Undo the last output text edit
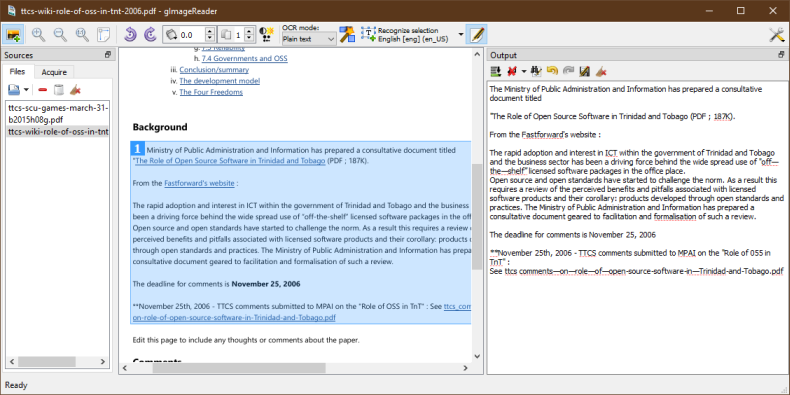 coord(553,72)
